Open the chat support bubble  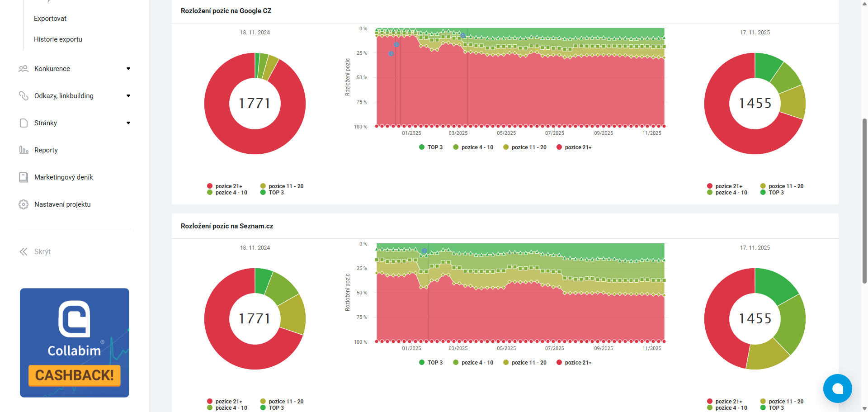click(837, 388)
